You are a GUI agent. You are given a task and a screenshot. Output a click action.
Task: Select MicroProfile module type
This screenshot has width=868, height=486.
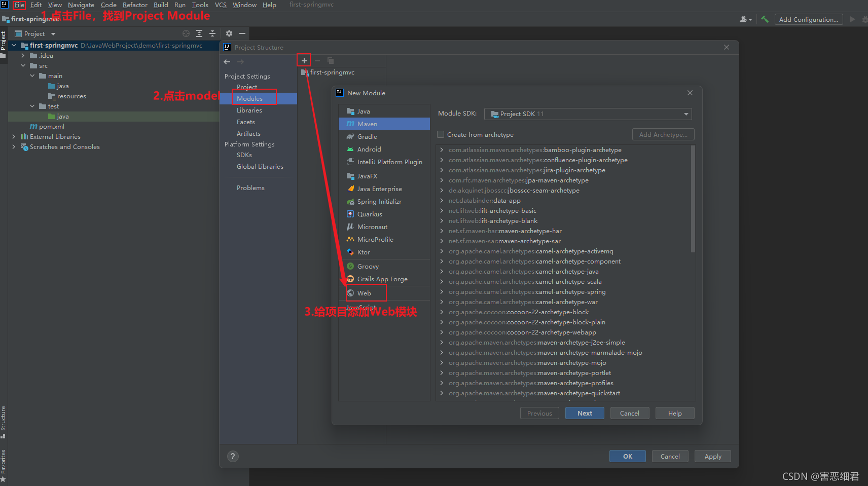coord(384,240)
